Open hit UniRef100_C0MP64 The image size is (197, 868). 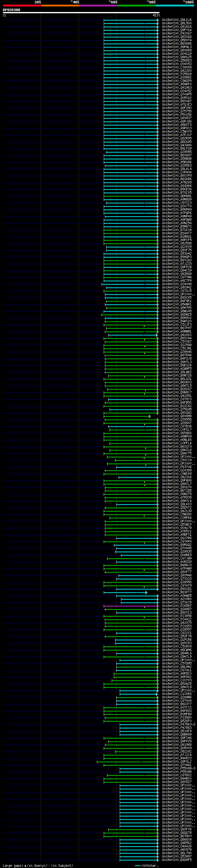pos(176,518)
